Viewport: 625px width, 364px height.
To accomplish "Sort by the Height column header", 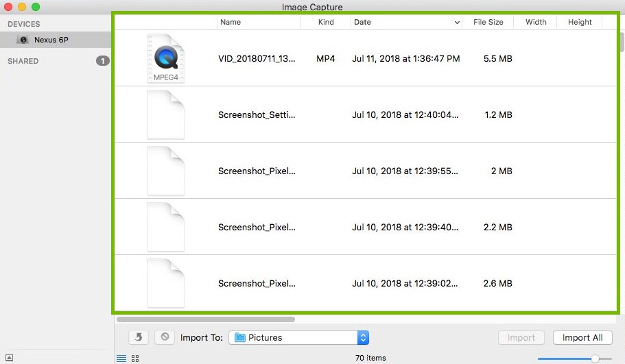I will click(x=580, y=22).
